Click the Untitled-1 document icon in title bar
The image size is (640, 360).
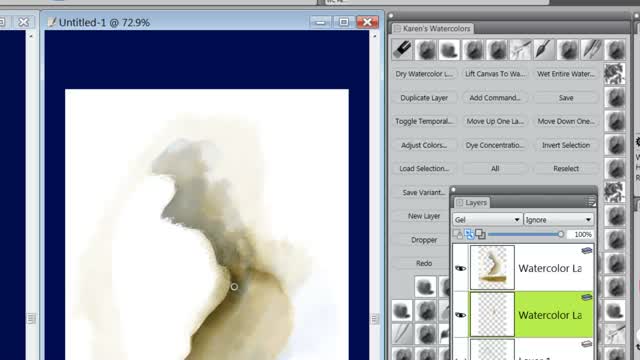51,22
